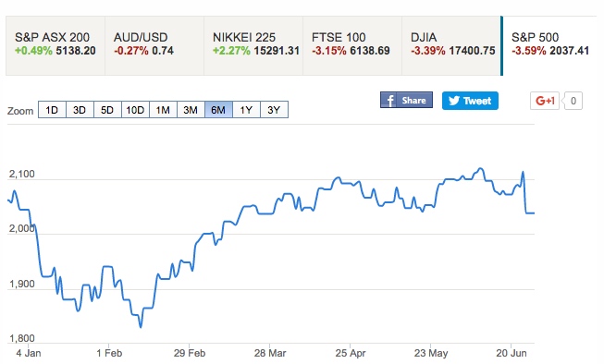604x364 pixels.
Task: Select the S&P ASX 200 index tab
Action: [x=55, y=46]
